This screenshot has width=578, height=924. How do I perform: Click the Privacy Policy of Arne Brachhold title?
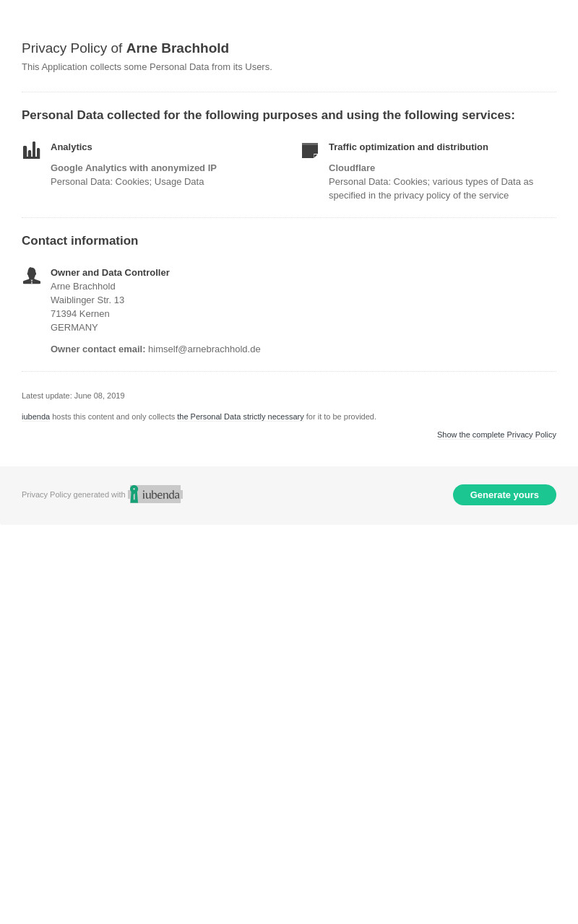point(125,48)
